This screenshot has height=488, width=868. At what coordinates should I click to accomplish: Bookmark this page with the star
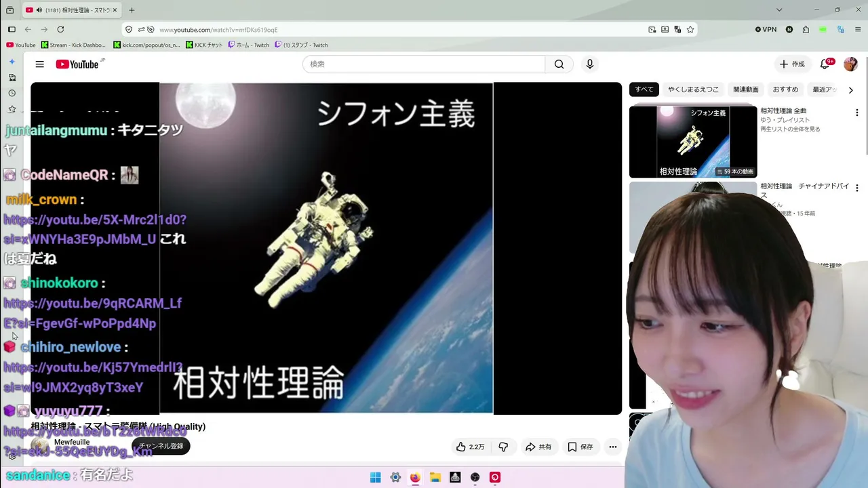coord(690,30)
